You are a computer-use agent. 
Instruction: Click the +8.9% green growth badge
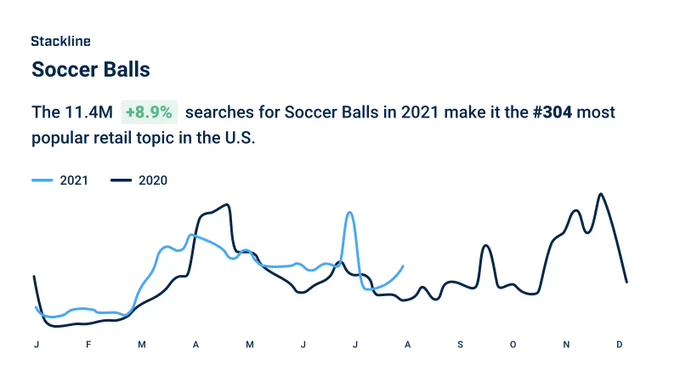(x=149, y=112)
